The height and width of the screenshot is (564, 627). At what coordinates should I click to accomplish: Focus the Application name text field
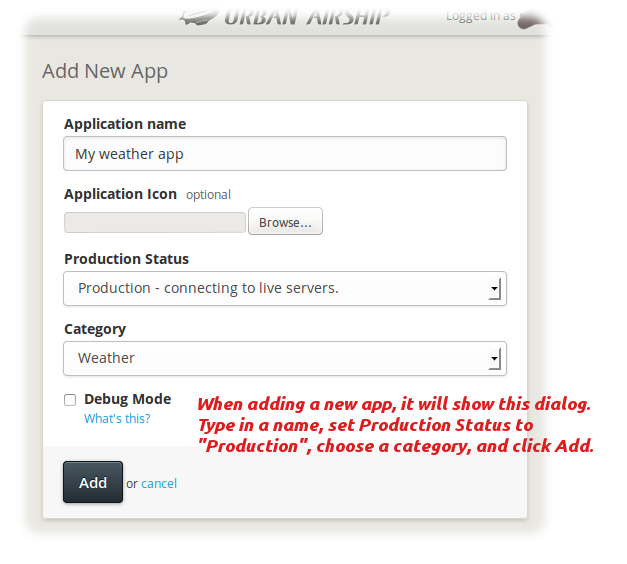tap(285, 154)
